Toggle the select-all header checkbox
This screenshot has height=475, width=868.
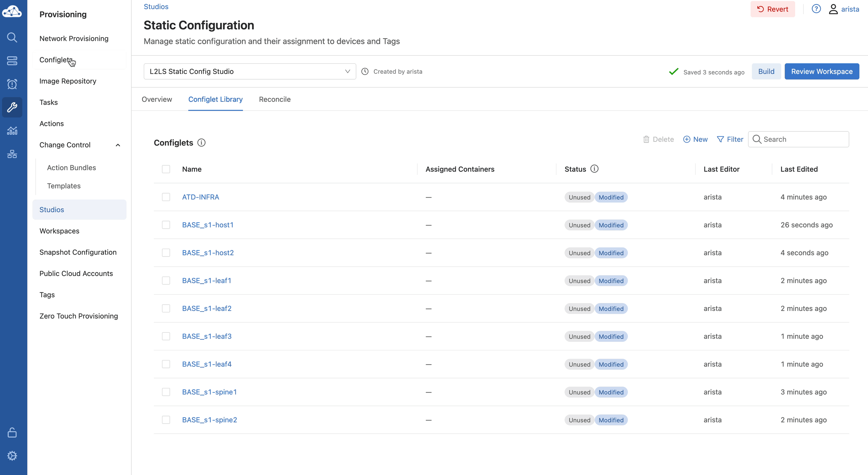(166, 169)
